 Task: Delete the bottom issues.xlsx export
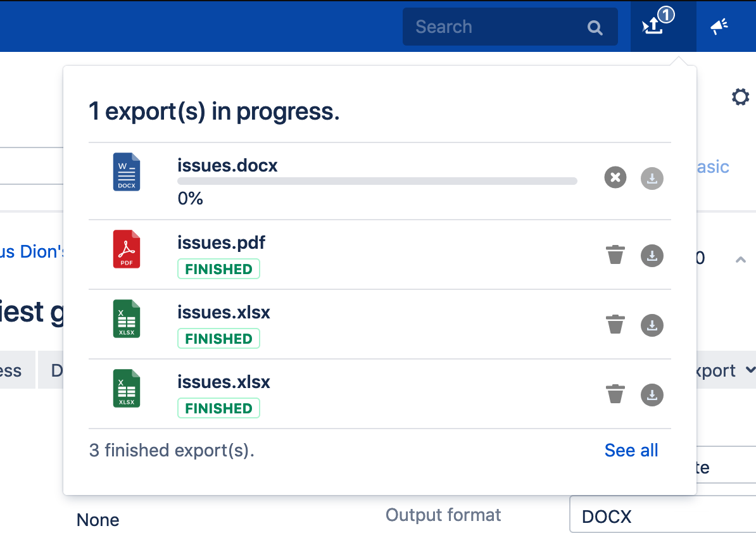(x=615, y=395)
